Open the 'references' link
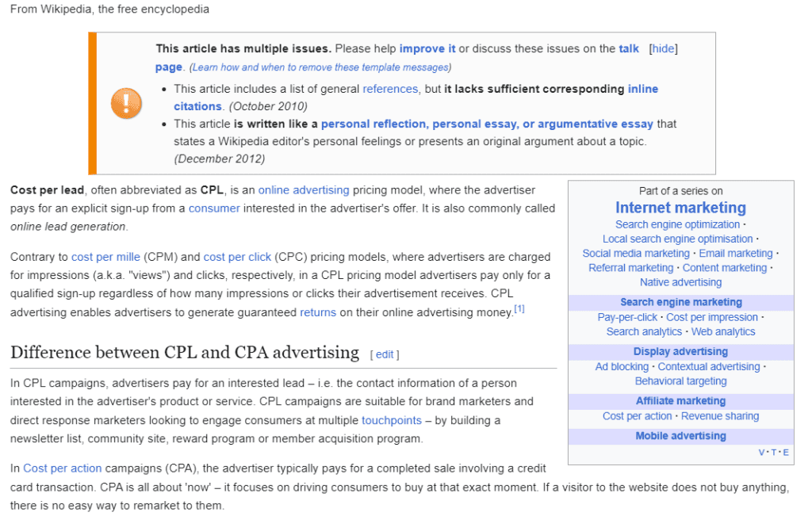Image resolution: width=812 pixels, height=520 pixels. (x=390, y=89)
